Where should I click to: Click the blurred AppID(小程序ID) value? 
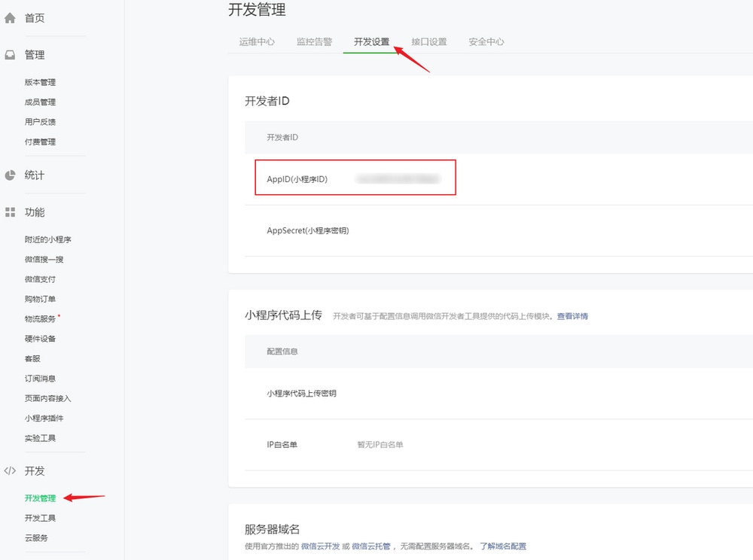point(398,179)
